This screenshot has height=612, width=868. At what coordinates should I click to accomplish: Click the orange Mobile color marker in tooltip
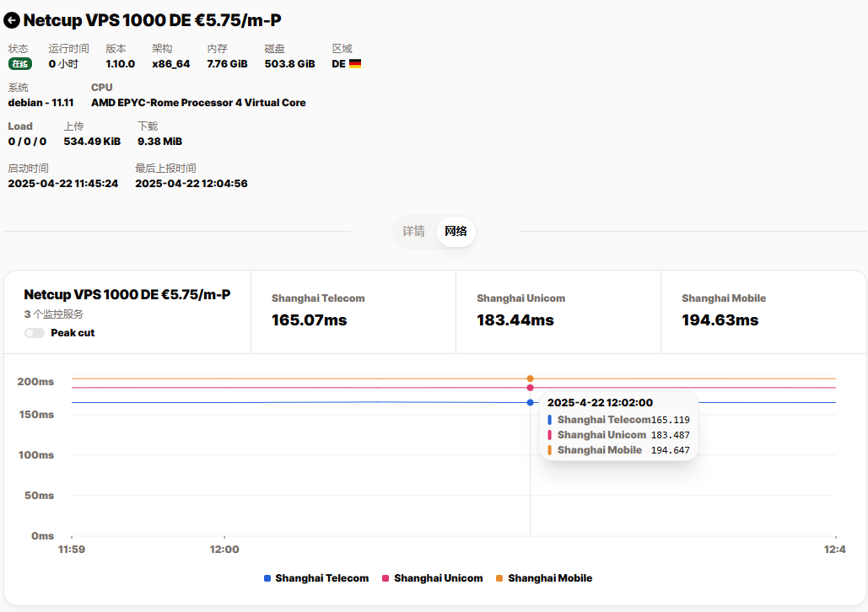pyautogui.click(x=550, y=450)
